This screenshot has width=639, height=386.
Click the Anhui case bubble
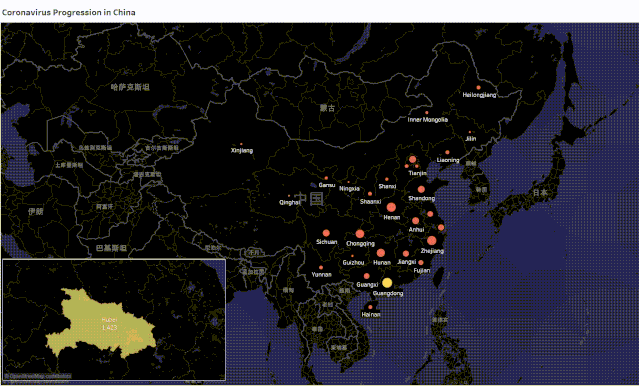pyautogui.click(x=415, y=221)
